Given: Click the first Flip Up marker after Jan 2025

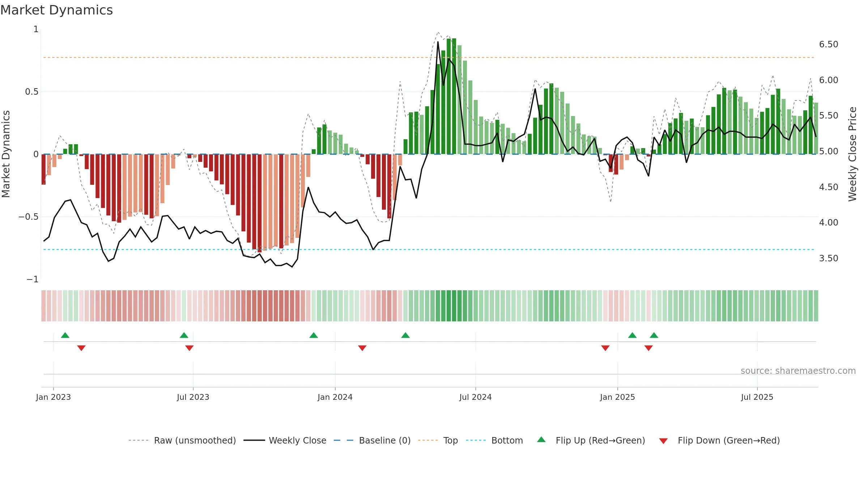Looking at the screenshot, I should [x=632, y=335].
